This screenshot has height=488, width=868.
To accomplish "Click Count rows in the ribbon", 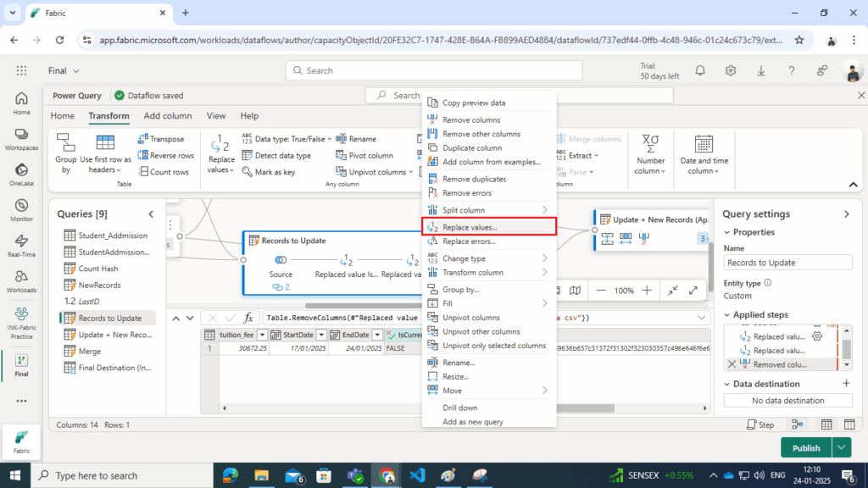I will click(164, 172).
